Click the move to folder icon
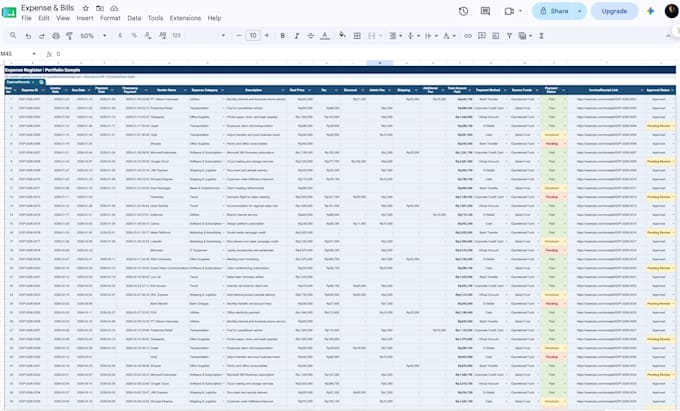The width and height of the screenshot is (680, 411). pyautogui.click(x=100, y=8)
